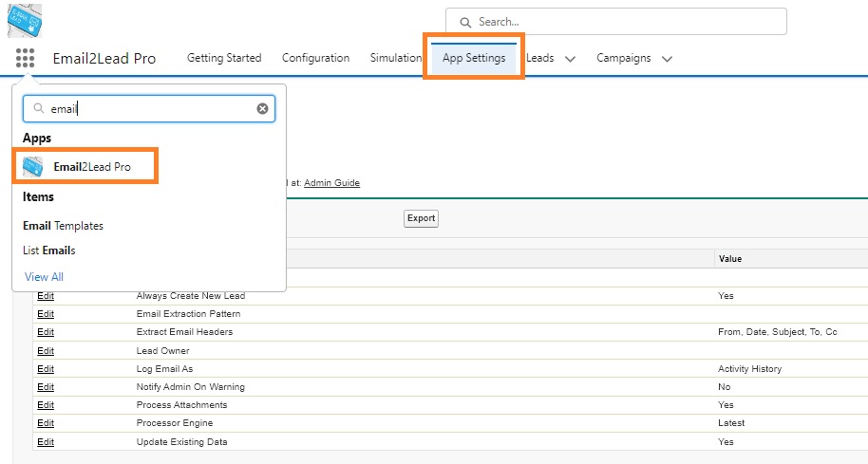Open the Admin Guide link
The width and height of the screenshot is (868, 464).
[331, 183]
